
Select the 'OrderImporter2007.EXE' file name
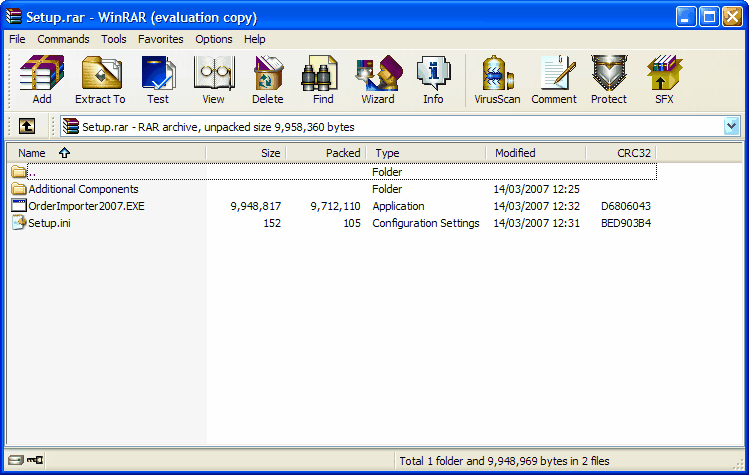point(86,206)
